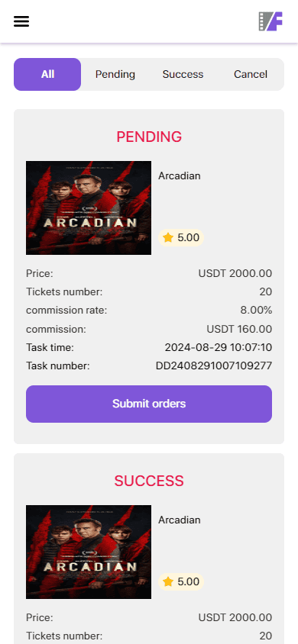The width and height of the screenshot is (298, 644).
Task: Click the PENDING status heading
Action: (x=149, y=137)
